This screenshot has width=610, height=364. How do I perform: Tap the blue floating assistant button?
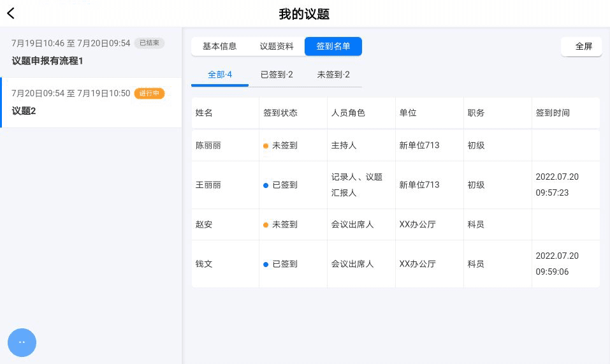[22, 342]
